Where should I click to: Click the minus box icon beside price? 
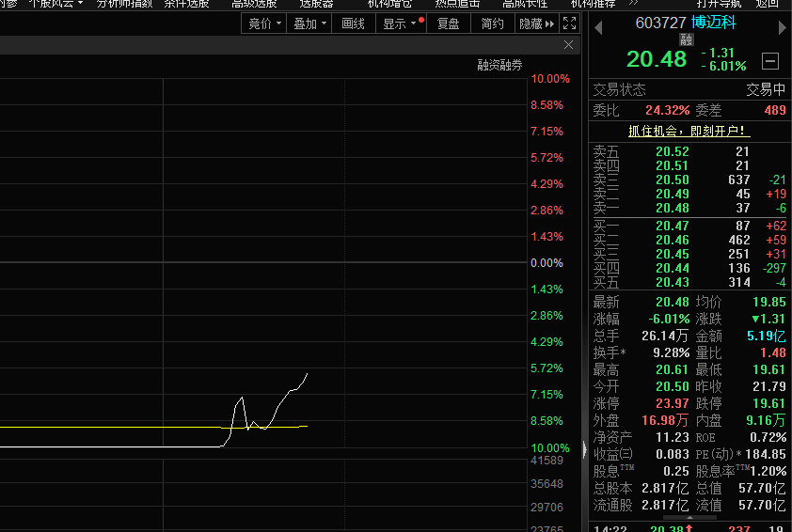(x=770, y=61)
